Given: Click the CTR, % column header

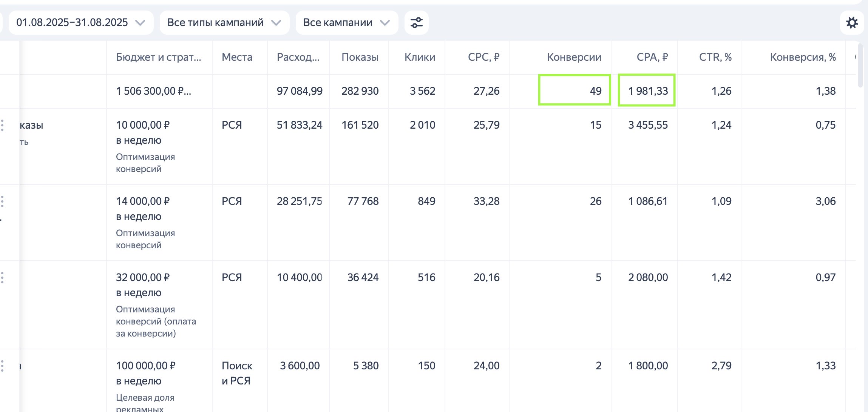Looking at the screenshot, I should [715, 57].
